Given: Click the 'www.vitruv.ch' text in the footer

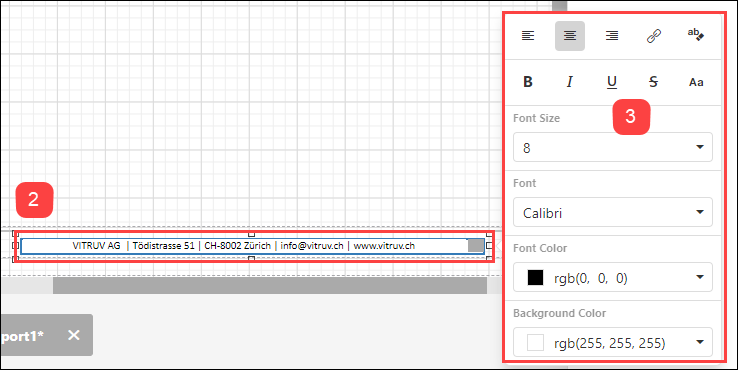Looking at the screenshot, I should coord(384,246).
